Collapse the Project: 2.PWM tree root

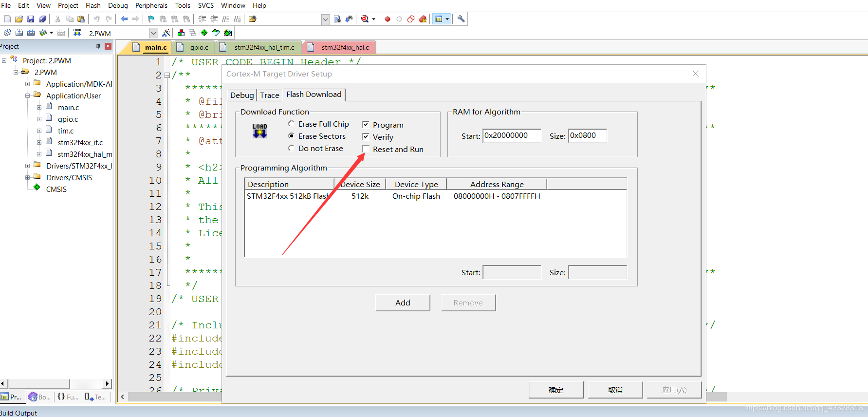4,60
